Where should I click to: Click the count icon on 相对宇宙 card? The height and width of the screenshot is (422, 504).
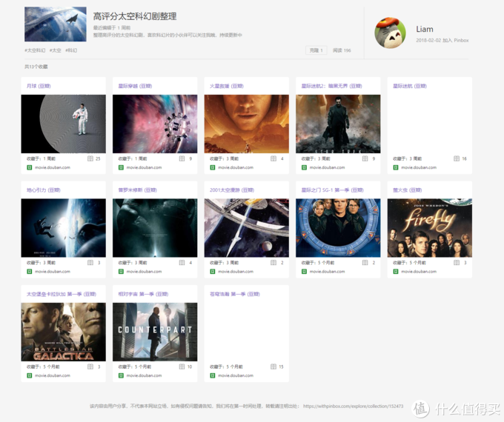pos(182,366)
